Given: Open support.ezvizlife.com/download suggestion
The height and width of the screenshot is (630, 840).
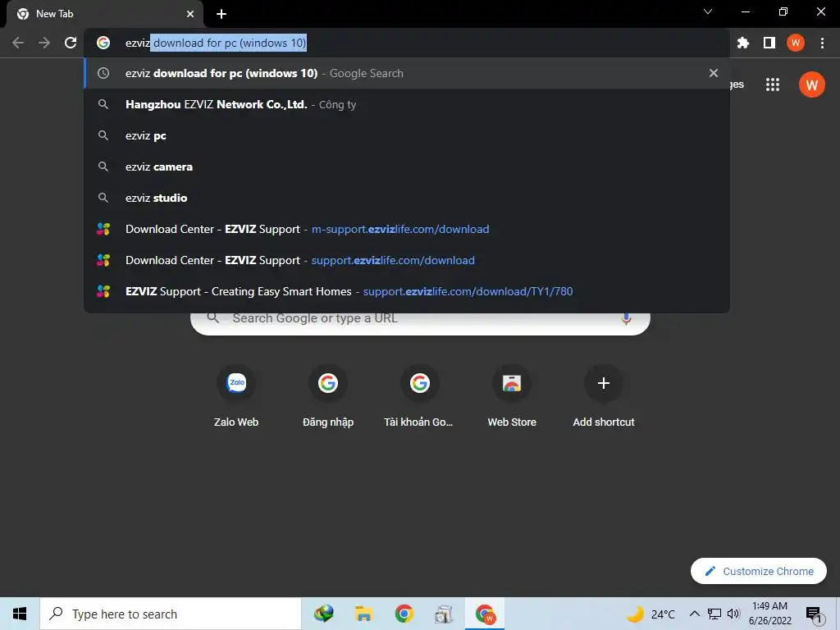Looking at the screenshot, I should click(x=407, y=260).
